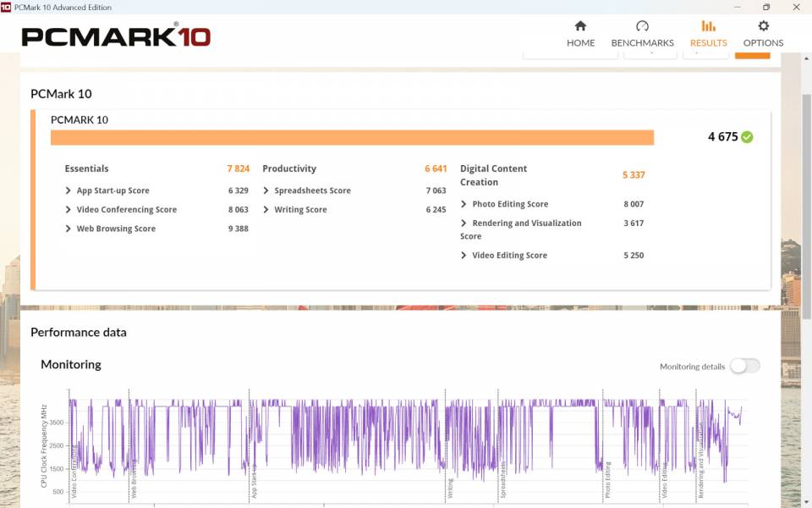Click the Video Editing marker in the chart

[x=665, y=481]
